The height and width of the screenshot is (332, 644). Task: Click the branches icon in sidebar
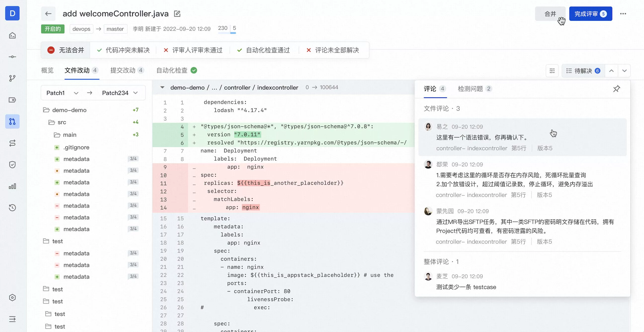click(12, 78)
